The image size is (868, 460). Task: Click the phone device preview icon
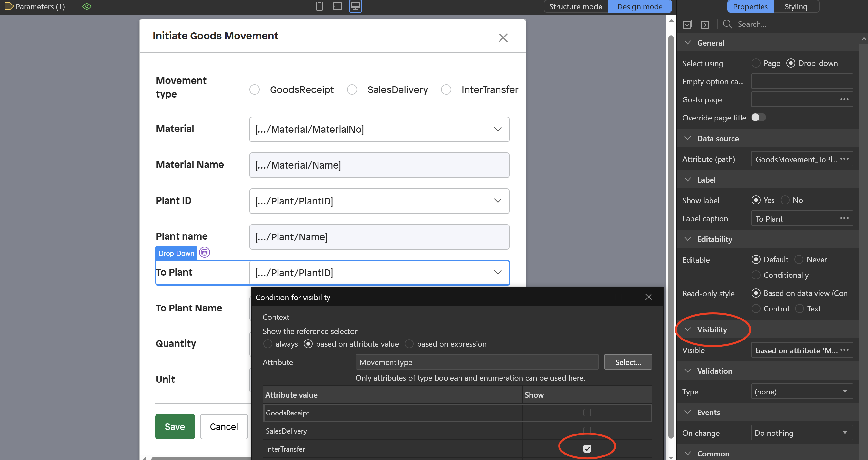click(x=319, y=6)
